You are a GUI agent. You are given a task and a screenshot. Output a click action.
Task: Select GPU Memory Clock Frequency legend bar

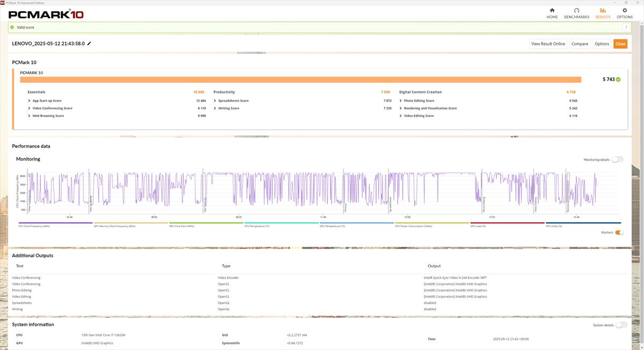[130, 223]
